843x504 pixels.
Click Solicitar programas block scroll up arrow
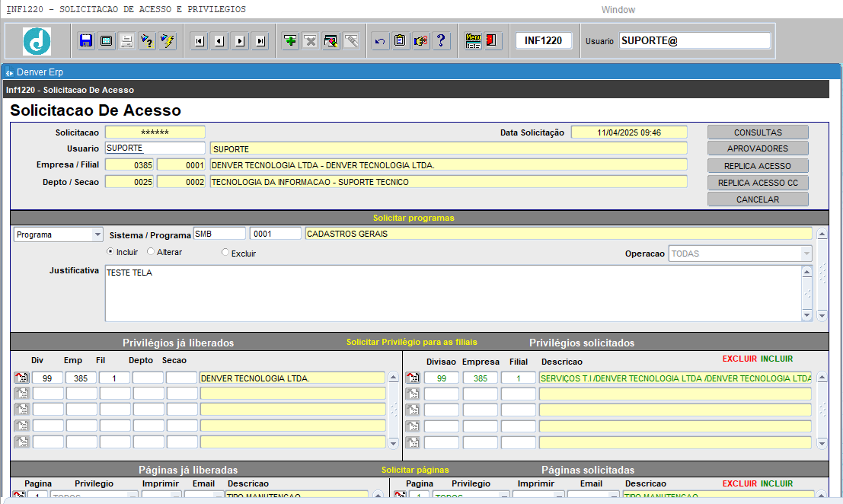coord(822,234)
